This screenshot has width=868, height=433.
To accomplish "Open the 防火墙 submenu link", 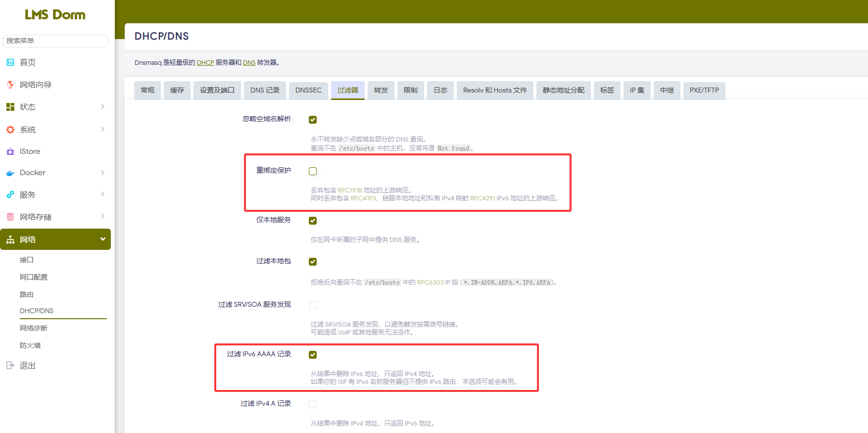I will 30,345.
